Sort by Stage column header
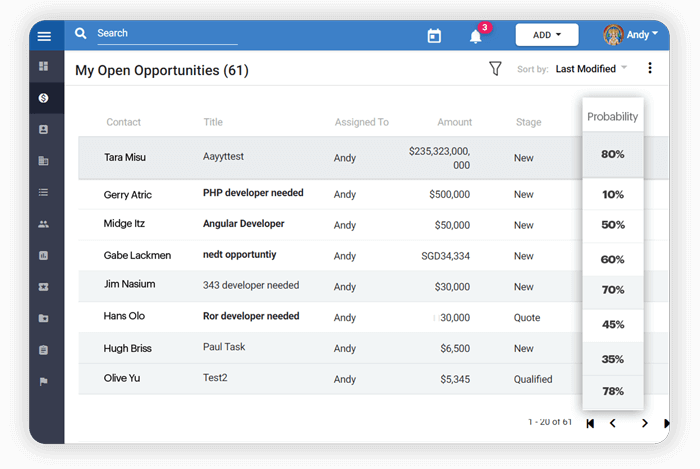Image resolution: width=700 pixels, height=469 pixels. tap(529, 122)
